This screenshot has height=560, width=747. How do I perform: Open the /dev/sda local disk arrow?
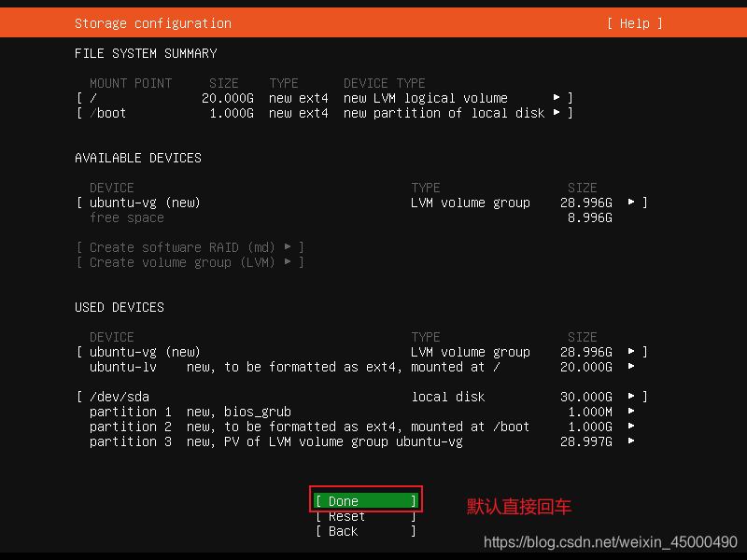[x=631, y=396]
